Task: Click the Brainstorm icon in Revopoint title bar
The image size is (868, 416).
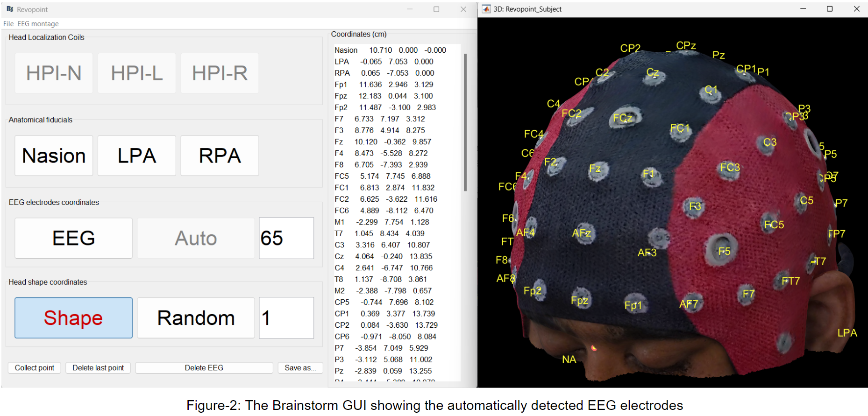Action: 10,9
